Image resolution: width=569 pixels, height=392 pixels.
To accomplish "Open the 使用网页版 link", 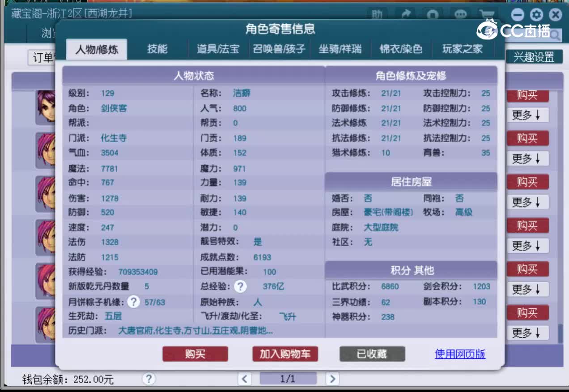I will pos(460,354).
